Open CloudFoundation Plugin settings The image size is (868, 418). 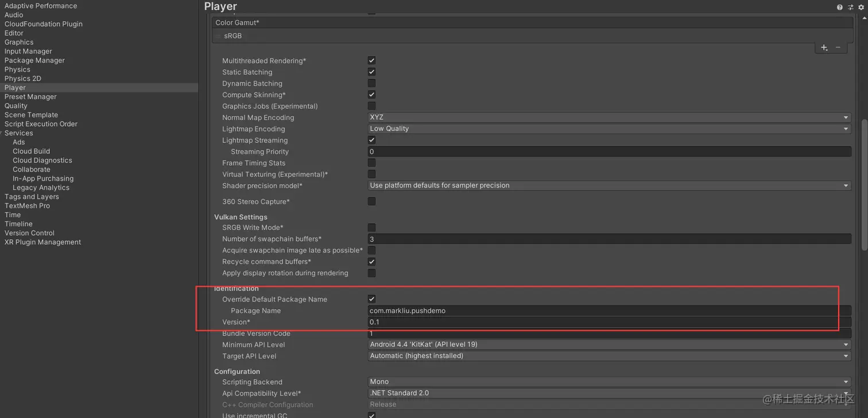coord(44,24)
